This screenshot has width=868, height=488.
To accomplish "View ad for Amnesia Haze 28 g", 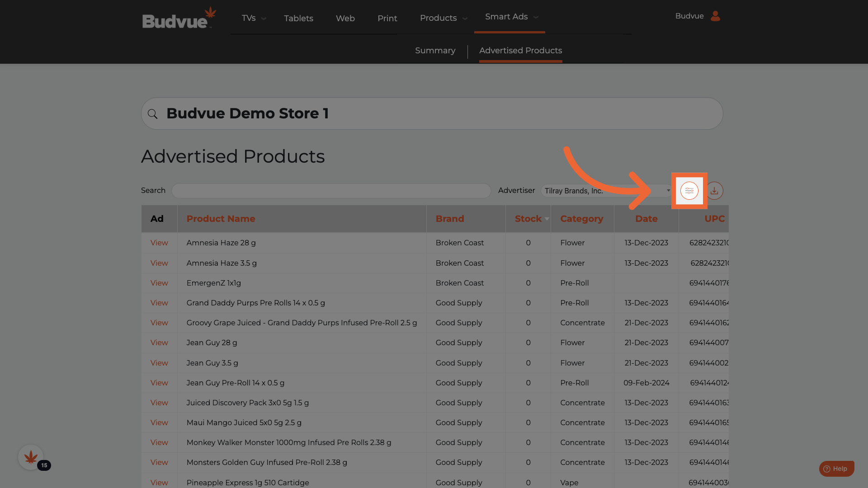I will [x=159, y=243].
